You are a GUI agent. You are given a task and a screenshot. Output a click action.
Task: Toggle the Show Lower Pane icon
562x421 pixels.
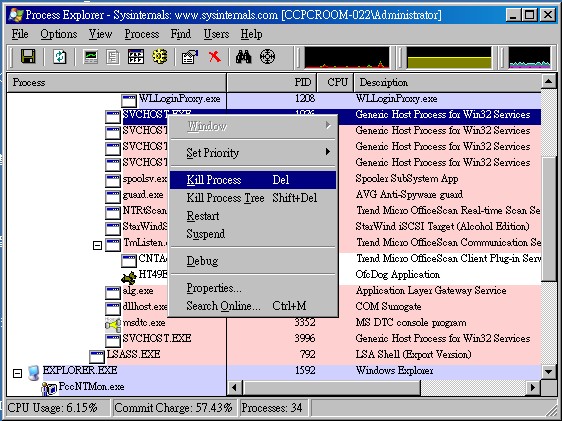pyautogui.click(x=136, y=57)
